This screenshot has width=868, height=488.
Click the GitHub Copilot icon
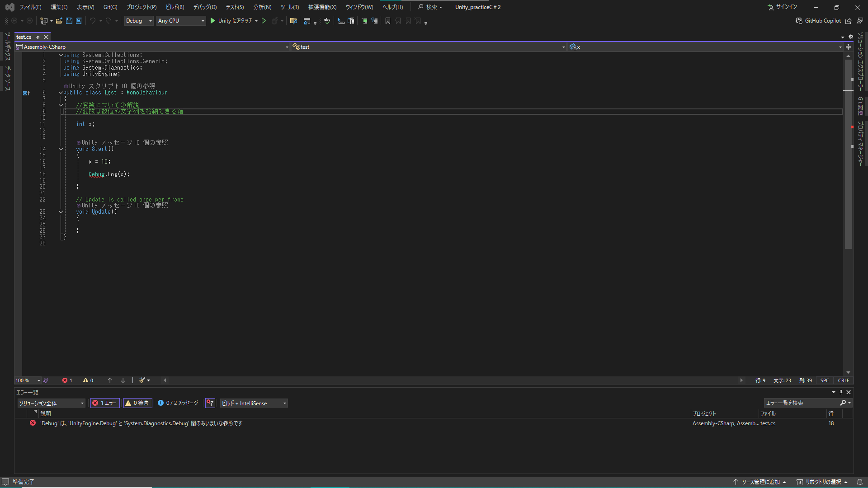tap(799, 21)
